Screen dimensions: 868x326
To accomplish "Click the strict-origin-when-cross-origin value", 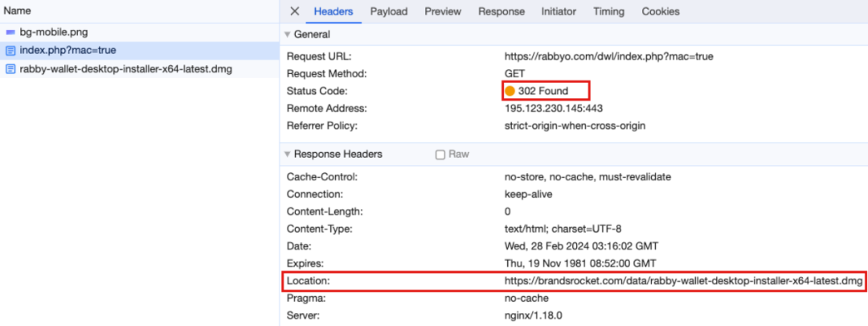I will coord(575,126).
